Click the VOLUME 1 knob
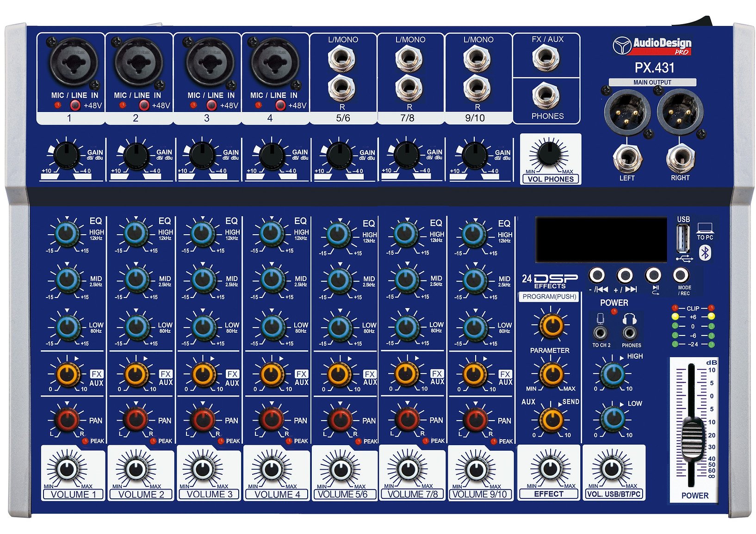The width and height of the screenshot is (756, 534). (68, 469)
